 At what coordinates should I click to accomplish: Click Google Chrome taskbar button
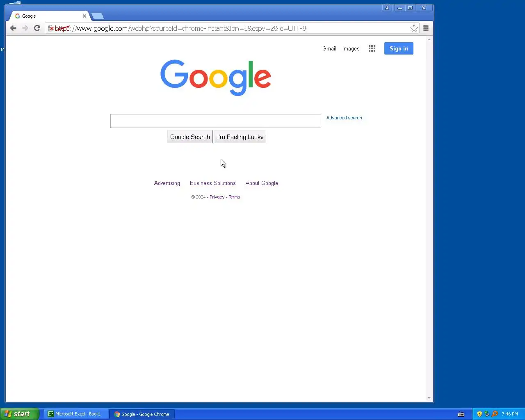coord(142,414)
